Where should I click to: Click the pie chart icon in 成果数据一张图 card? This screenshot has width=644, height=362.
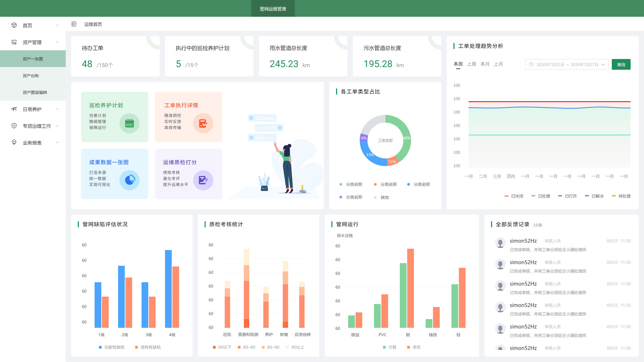pos(129,180)
